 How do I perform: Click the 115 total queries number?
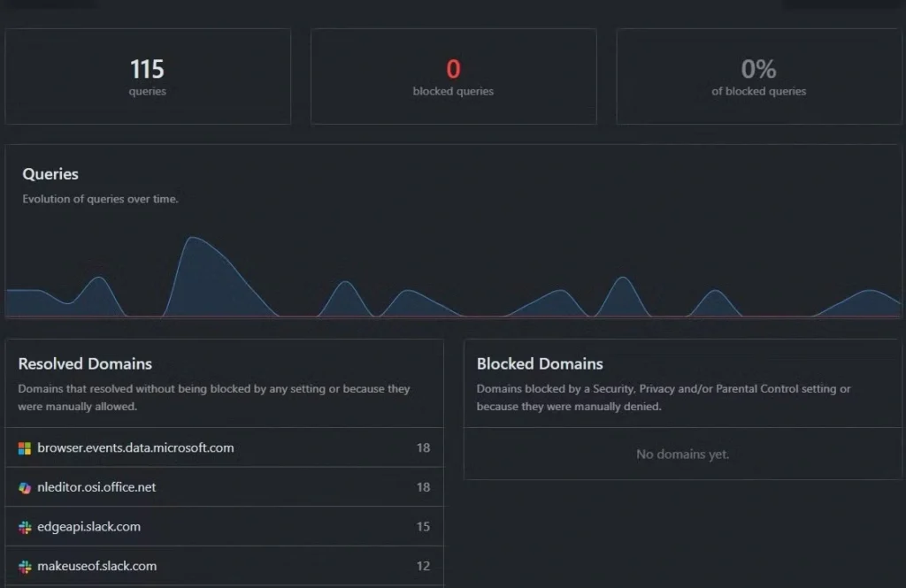coord(147,69)
